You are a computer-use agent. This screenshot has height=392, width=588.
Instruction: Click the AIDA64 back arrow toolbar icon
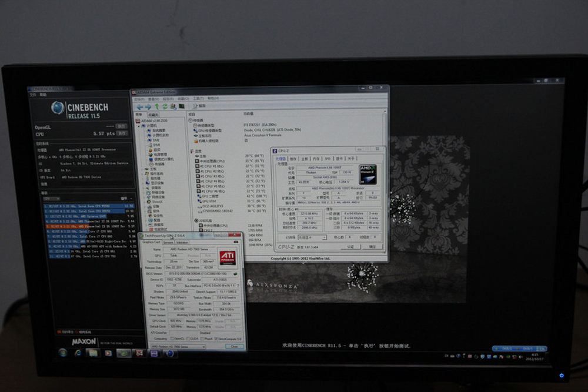click(x=141, y=107)
